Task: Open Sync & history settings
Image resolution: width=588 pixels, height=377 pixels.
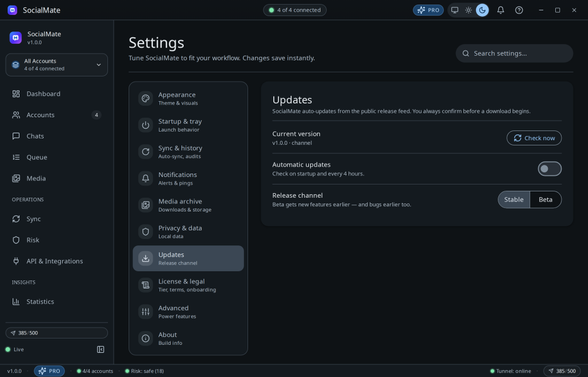Action: coord(188,152)
